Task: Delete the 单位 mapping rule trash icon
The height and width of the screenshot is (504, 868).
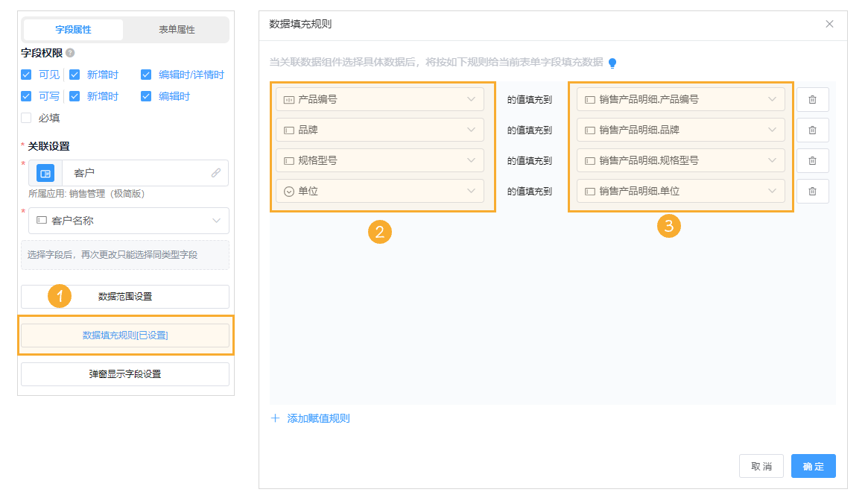Action: pyautogui.click(x=812, y=190)
